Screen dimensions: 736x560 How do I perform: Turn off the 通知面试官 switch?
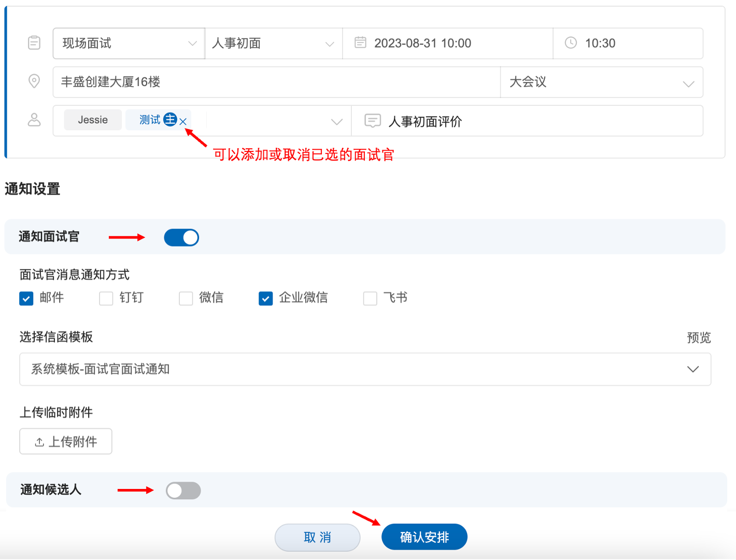click(x=181, y=237)
